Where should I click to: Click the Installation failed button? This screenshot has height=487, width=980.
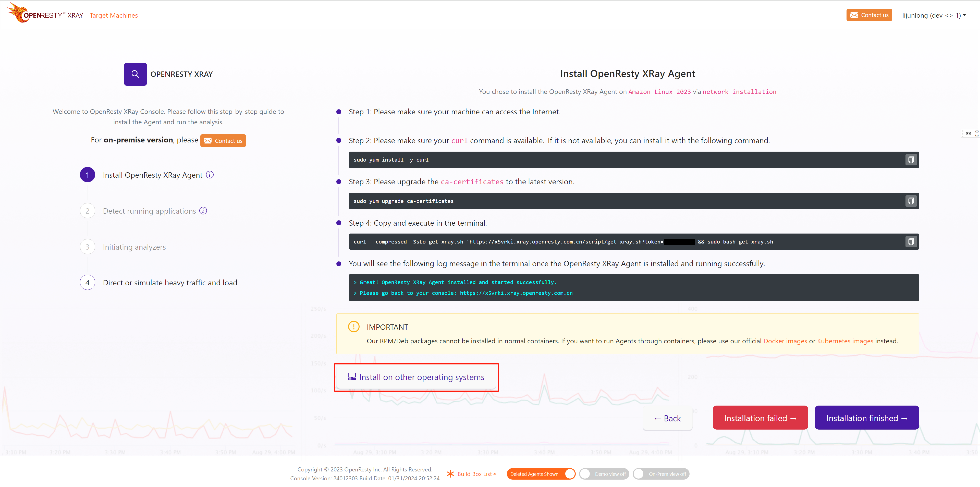click(760, 418)
